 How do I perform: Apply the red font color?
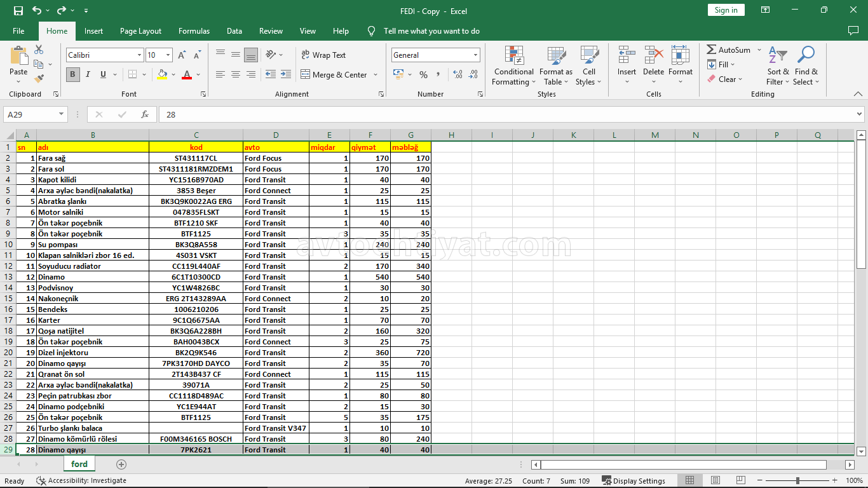(x=187, y=74)
